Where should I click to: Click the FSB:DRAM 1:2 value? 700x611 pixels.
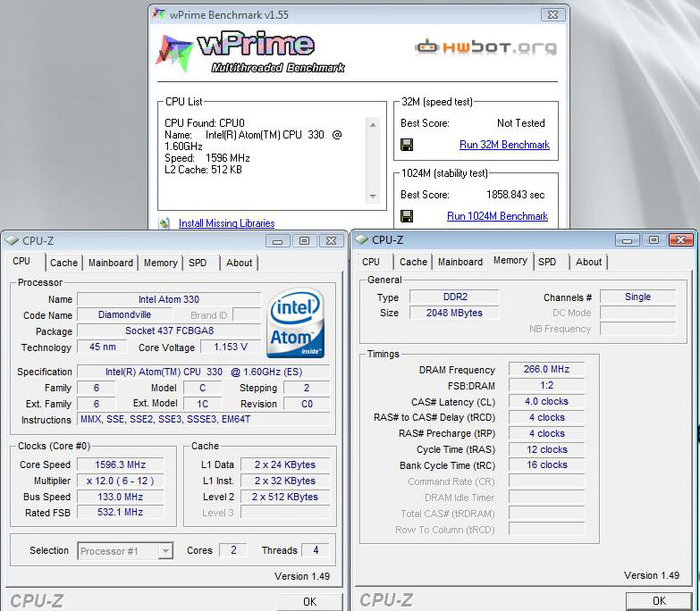click(x=546, y=385)
